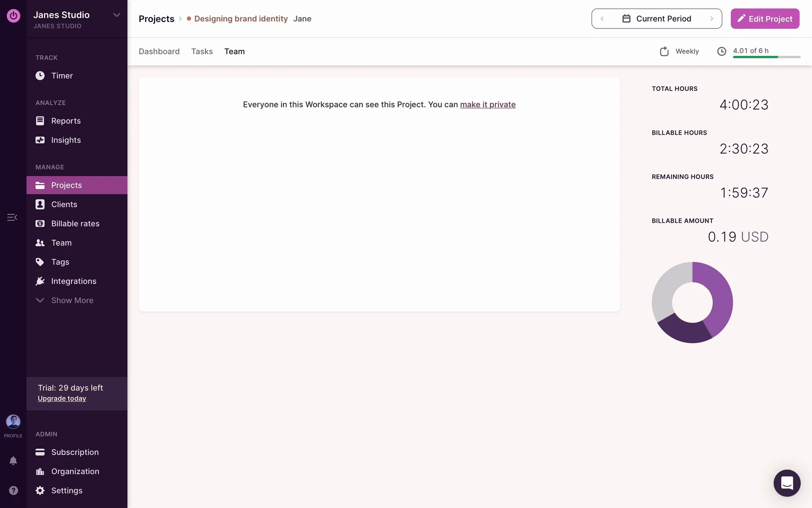The height and width of the screenshot is (508, 812).
Task: Click the Edit Project button
Action: coord(765,19)
